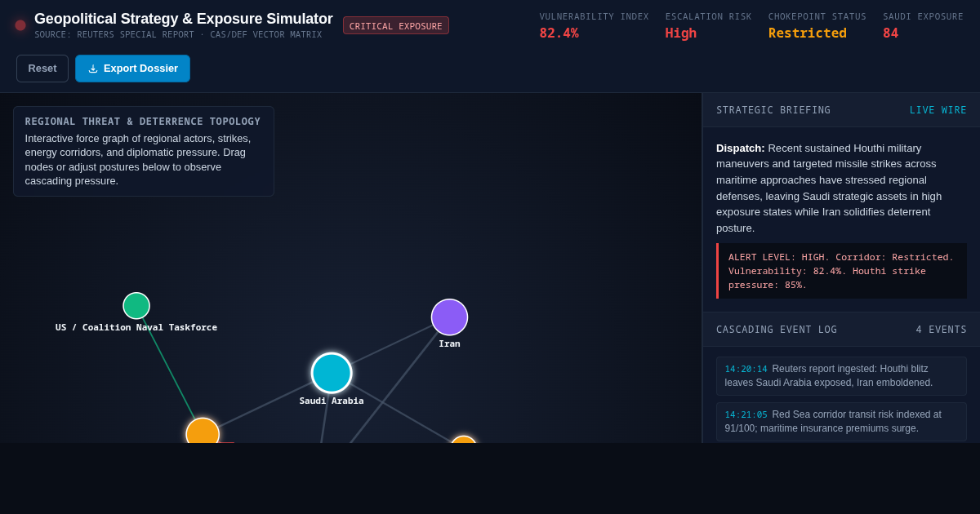Open the 14:20:14 Reuters report log entry
Screen dimensions: 980x514
(841, 376)
